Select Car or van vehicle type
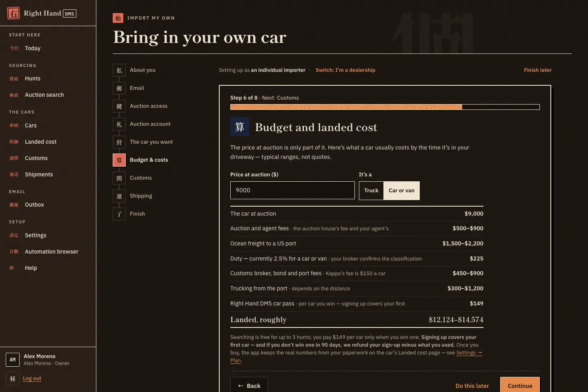 tap(401, 191)
